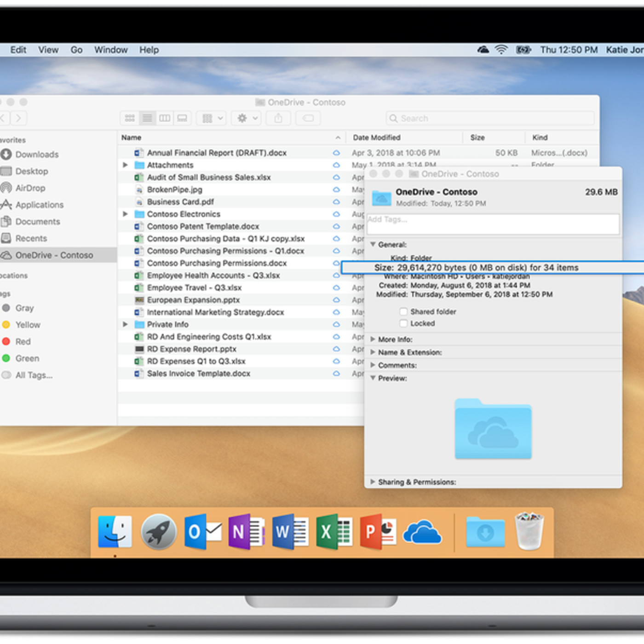Enable the Shared folder checkbox
This screenshot has width=644, height=644.
[x=403, y=311]
